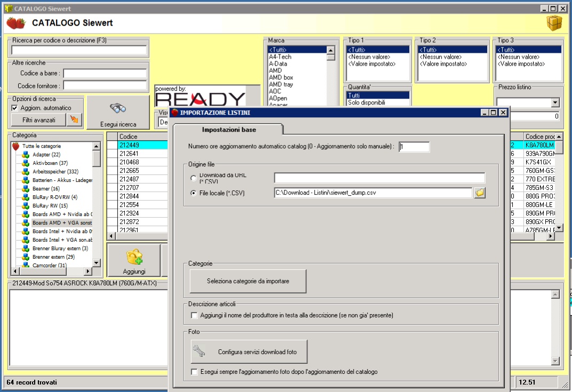
Task: Select Batterien - Akkus - Ladegeräte category
Action: [62, 180]
